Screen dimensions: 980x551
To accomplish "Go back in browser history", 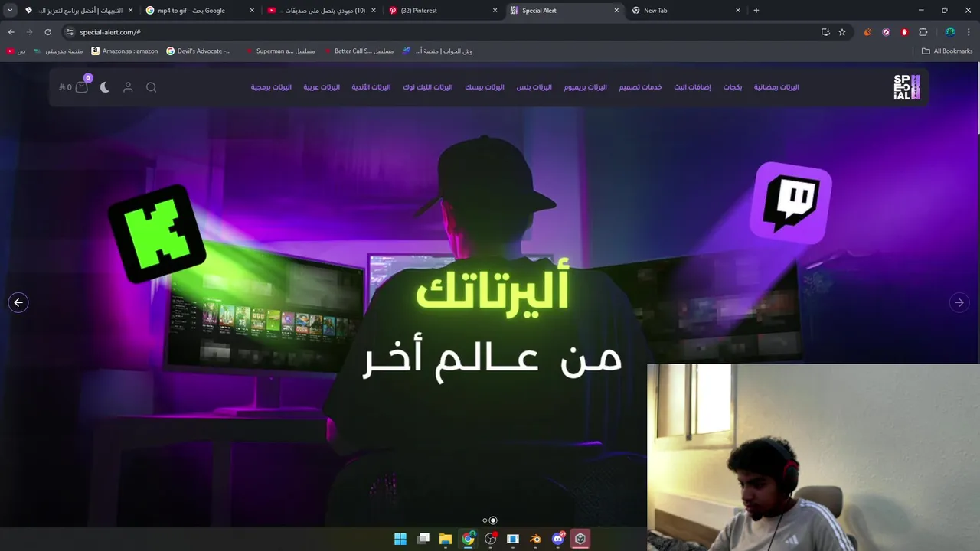I will (x=11, y=32).
